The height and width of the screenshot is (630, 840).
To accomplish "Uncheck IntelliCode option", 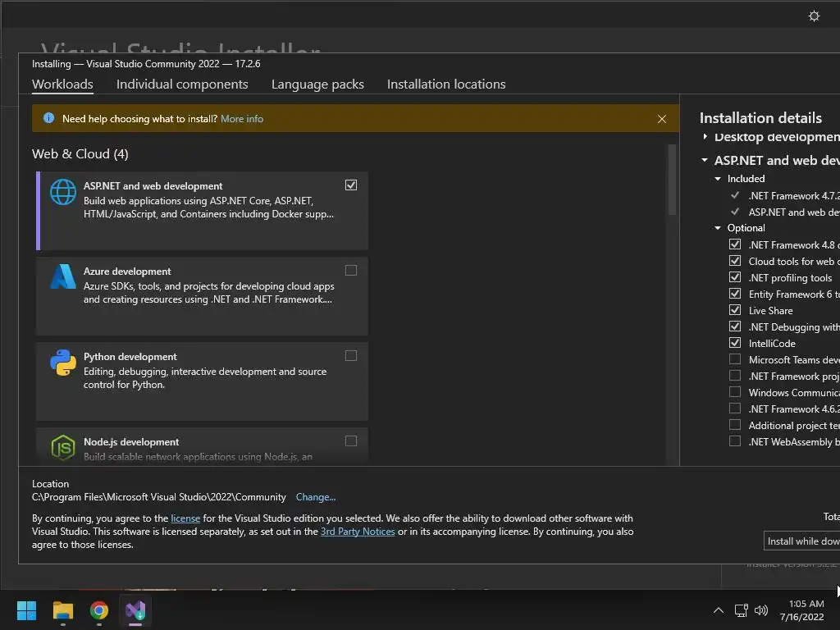I will pos(735,343).
